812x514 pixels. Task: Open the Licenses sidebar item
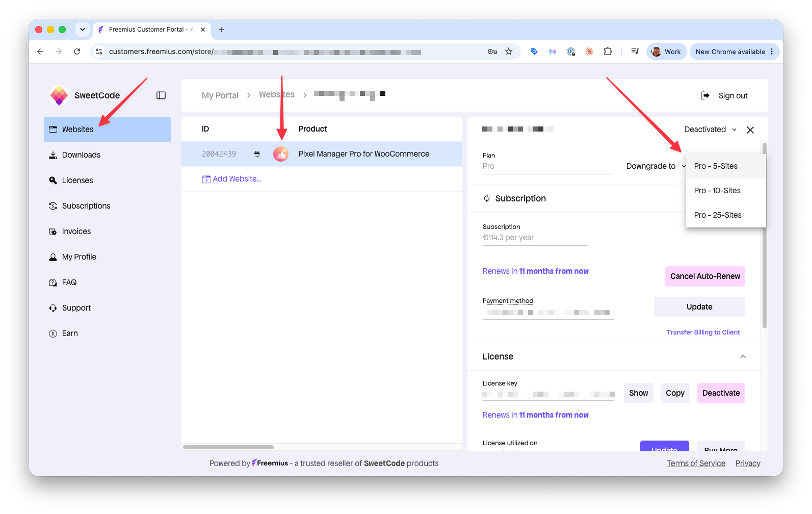coord(108,181)
